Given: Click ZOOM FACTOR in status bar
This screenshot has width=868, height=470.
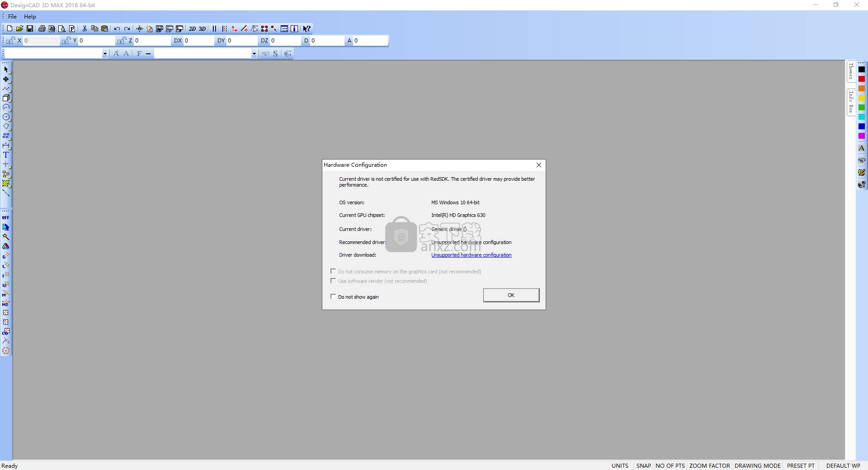Looking at the screenshot, I should (x=709, y=465).
